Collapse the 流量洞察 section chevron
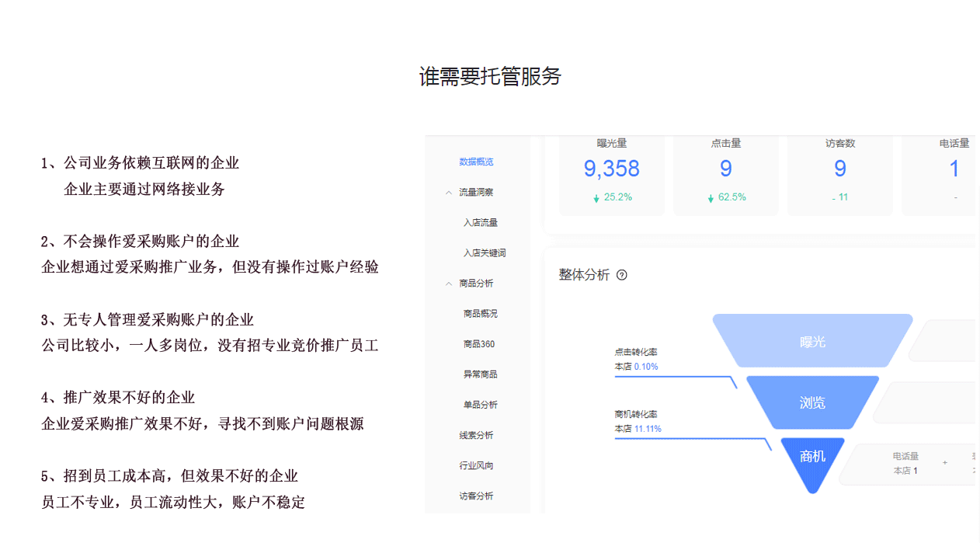980x543 pixels. [x=448, y=192]
